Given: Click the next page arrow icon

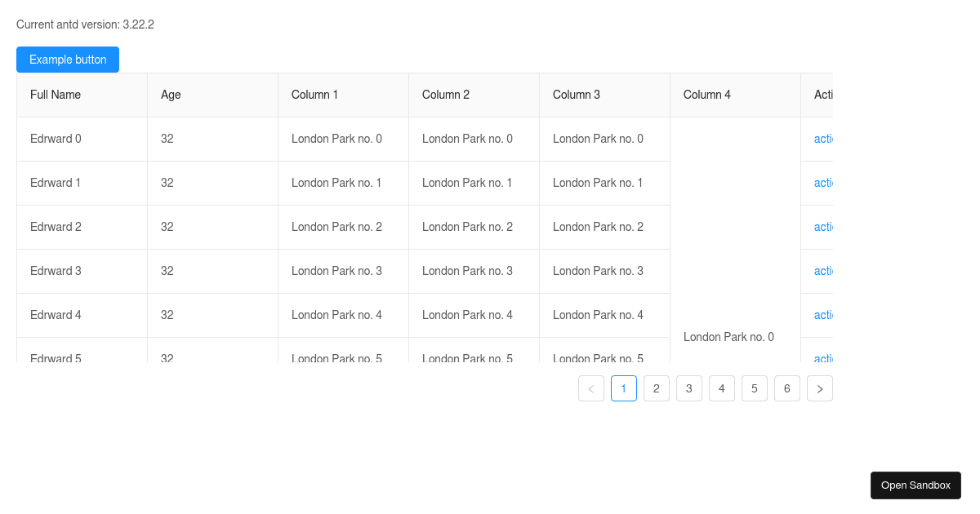Looking at the screenshot, I should coord(820,388).
